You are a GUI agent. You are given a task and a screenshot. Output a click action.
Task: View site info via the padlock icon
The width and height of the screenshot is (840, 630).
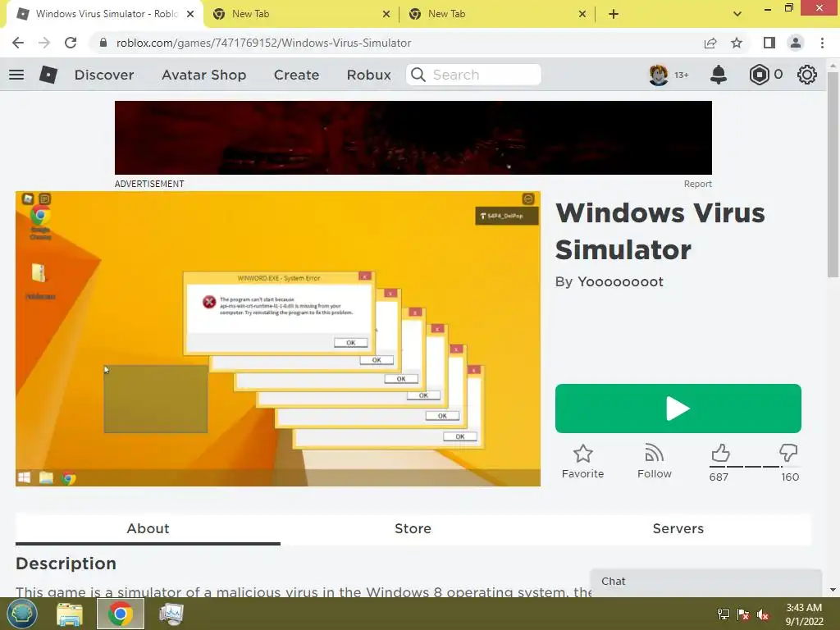[103, 43]
